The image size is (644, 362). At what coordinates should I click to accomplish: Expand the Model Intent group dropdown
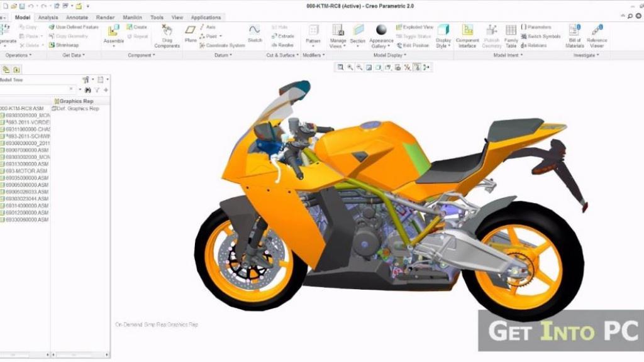coord(508,55)
